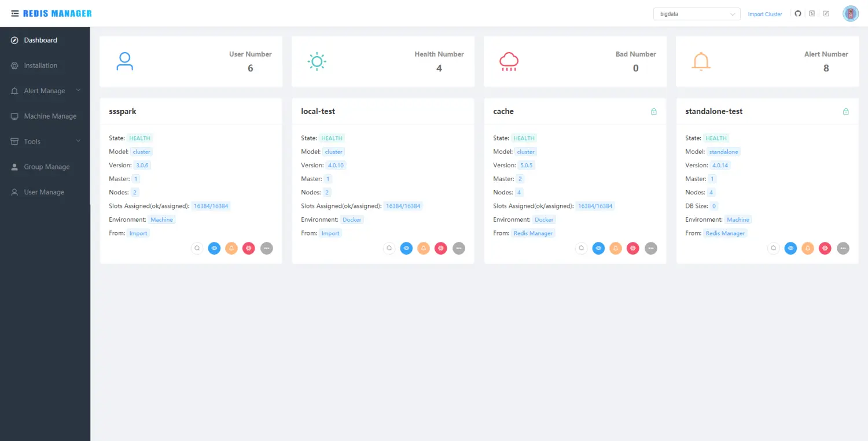Click the Import Cluster link
Screen dimensions: 868x441
(x=764, y=14)
